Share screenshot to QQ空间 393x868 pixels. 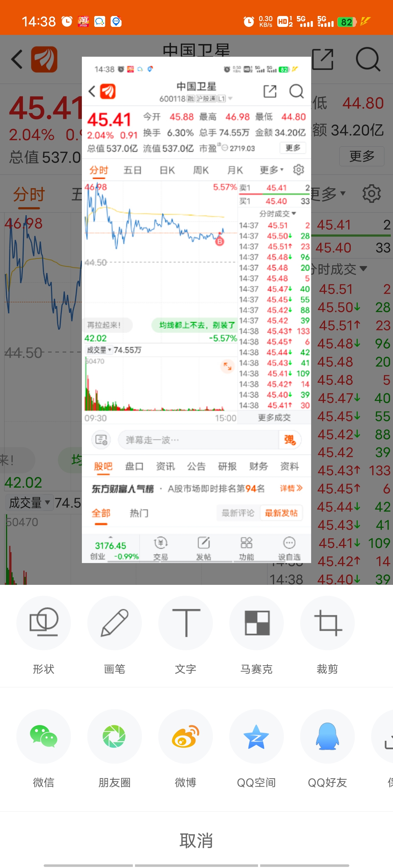[x=257, y=736]
